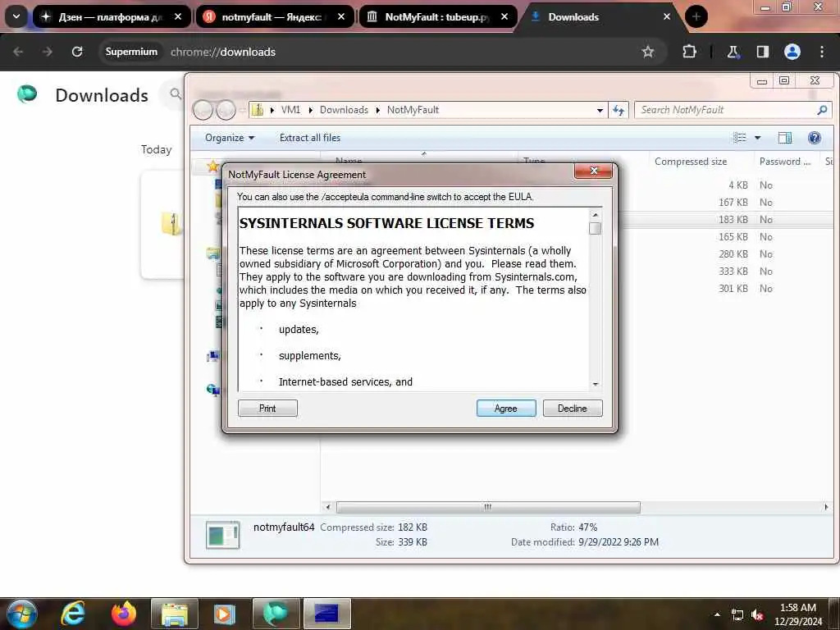The height and width of the screenshot is (630, 840).
Task: Select Downloads in the Explorer breadcrumb
Action: pos(344,110)
